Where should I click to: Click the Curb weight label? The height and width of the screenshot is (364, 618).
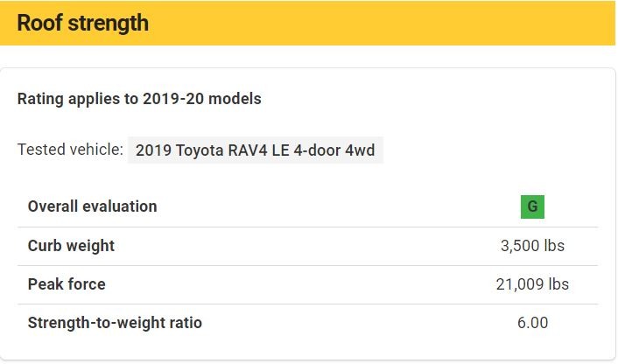pos(71,246)
